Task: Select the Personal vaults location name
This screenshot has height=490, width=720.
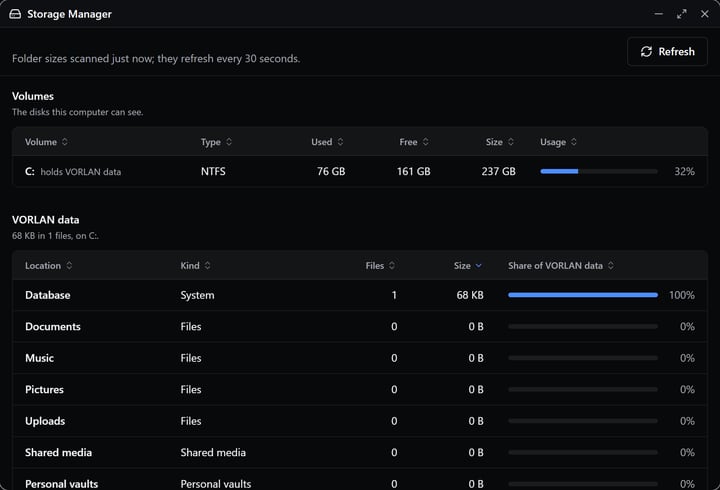Action: (x=62, y=484)
